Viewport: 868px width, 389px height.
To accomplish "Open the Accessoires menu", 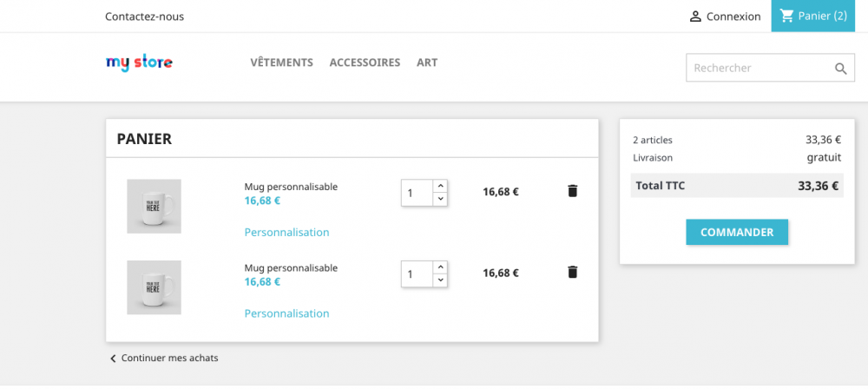I will 365,63.
